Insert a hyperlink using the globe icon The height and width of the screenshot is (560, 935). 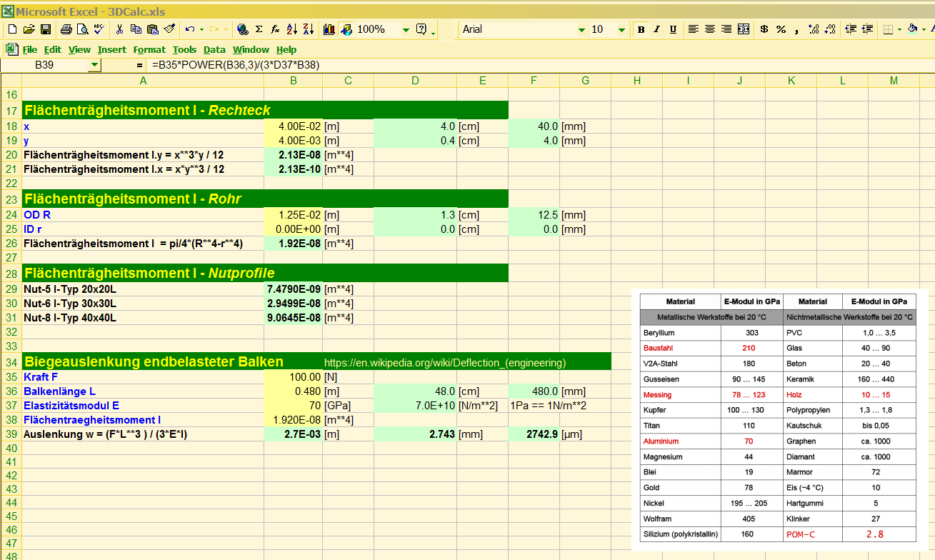point(242,29)
